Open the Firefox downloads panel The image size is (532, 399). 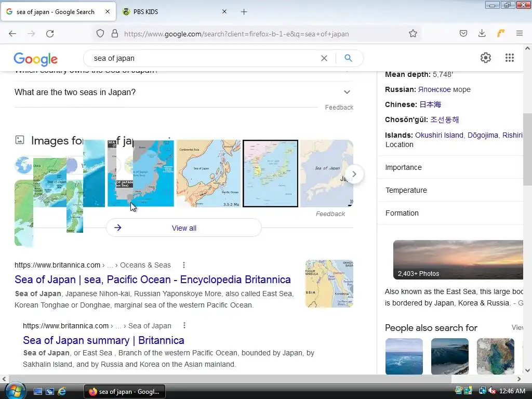tap(482, 33)
